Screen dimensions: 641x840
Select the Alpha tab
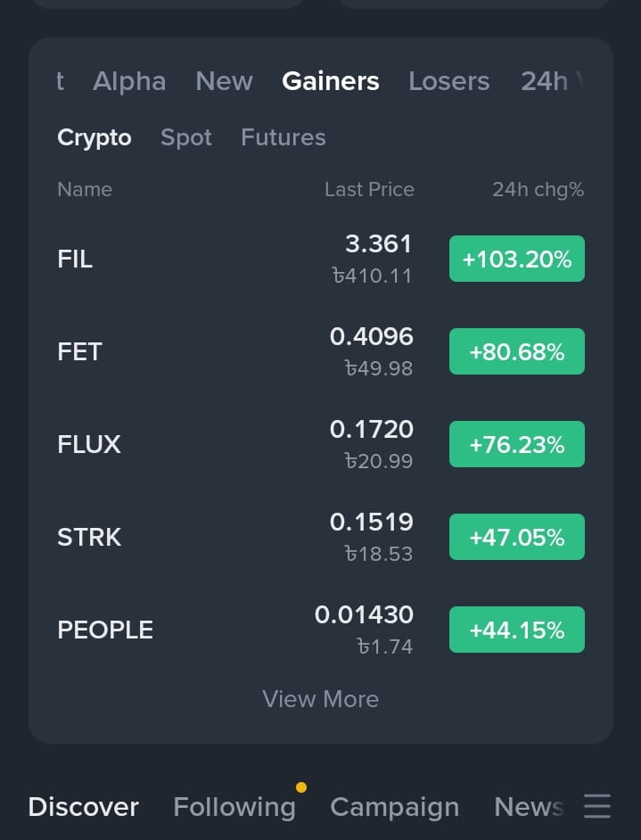point(129,81)
